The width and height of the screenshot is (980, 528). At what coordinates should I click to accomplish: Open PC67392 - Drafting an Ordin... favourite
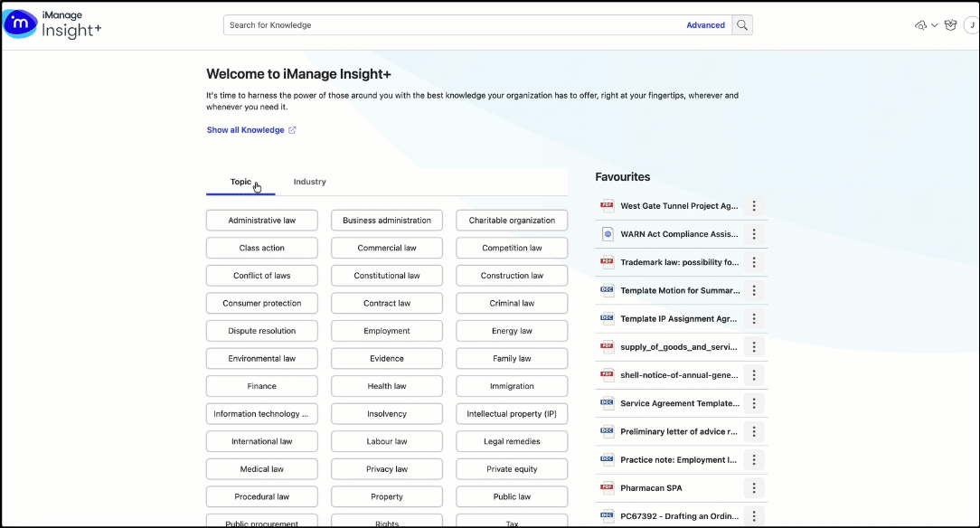679,516
